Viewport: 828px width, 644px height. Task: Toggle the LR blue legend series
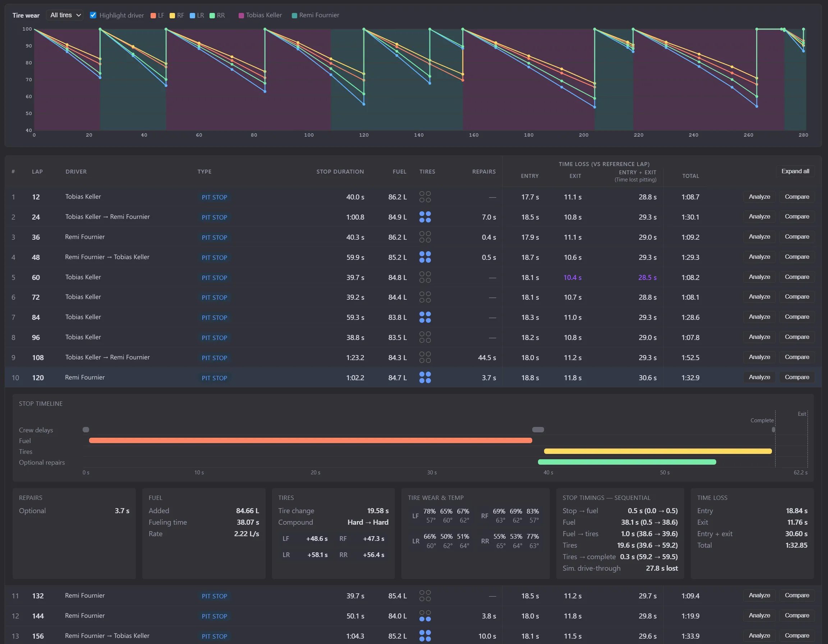(197, 15)
